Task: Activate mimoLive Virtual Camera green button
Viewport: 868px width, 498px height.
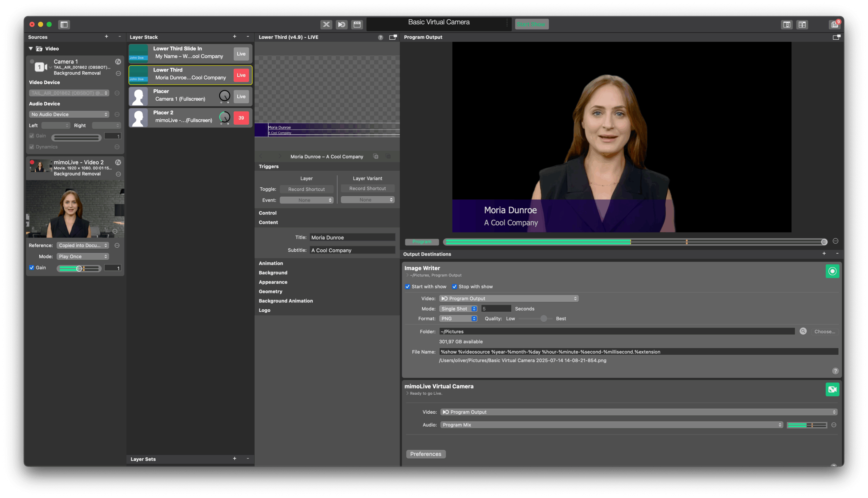Action: click(x=832, y=389)
